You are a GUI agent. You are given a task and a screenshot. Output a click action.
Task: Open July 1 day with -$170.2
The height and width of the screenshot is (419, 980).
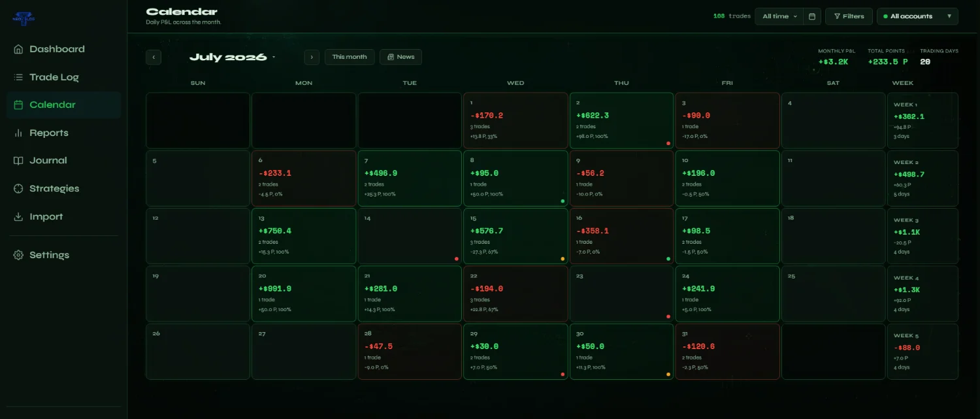pos(515,120)
